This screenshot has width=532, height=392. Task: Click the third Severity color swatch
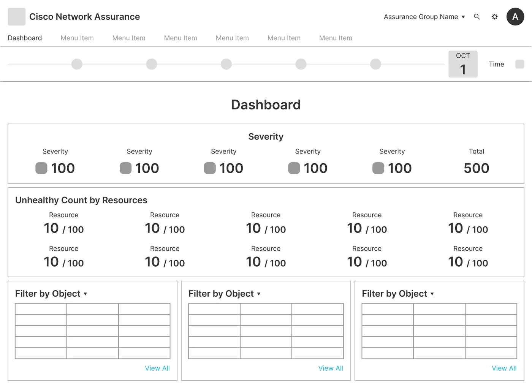click(x=210, y=168)
